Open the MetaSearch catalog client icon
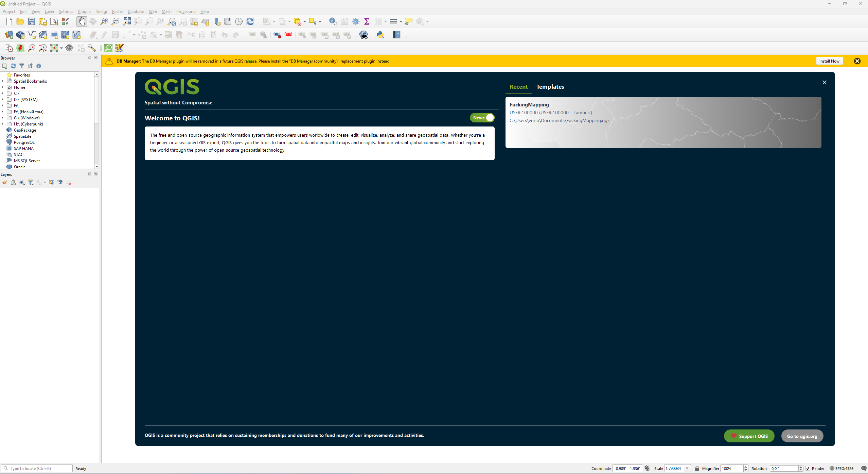 pyautogui.click(x=364, y=35)
